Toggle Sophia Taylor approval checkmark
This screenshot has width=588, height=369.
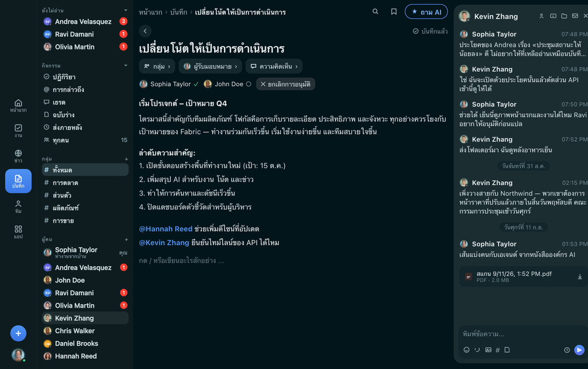(x=196, y=84)
